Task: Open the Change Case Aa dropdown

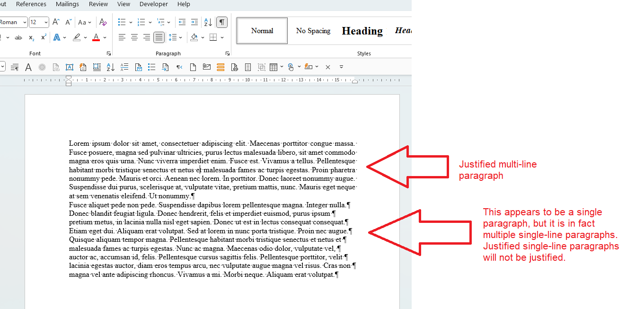Action: (85, 22)
